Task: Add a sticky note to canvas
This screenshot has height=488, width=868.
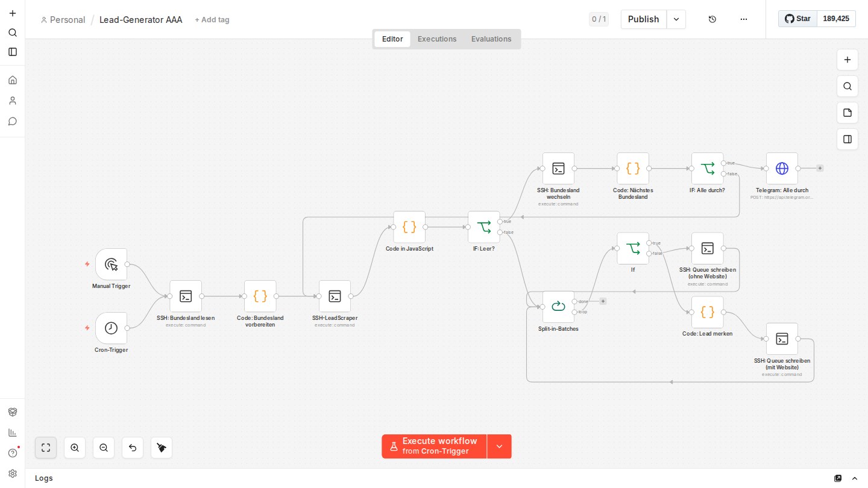Action: [848, 113]
